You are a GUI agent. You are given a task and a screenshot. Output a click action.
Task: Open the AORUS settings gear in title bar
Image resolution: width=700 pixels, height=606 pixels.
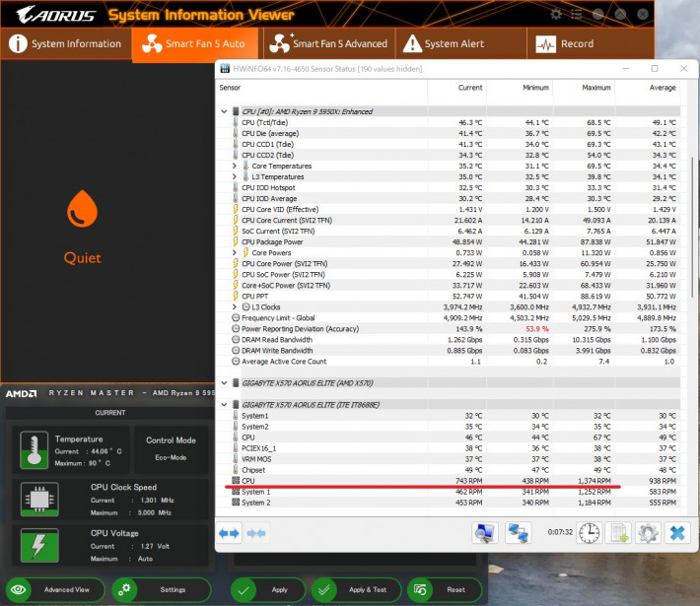click(x=556, y=14)
